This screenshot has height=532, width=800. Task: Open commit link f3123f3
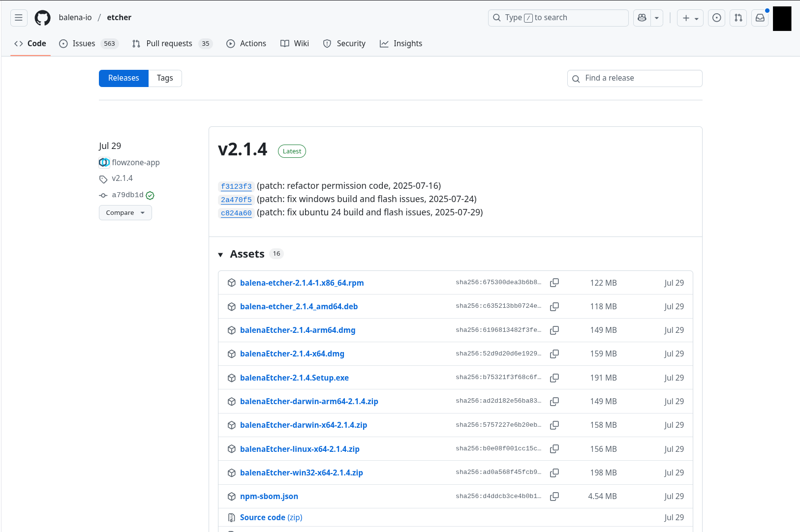[x=236, y=186]
